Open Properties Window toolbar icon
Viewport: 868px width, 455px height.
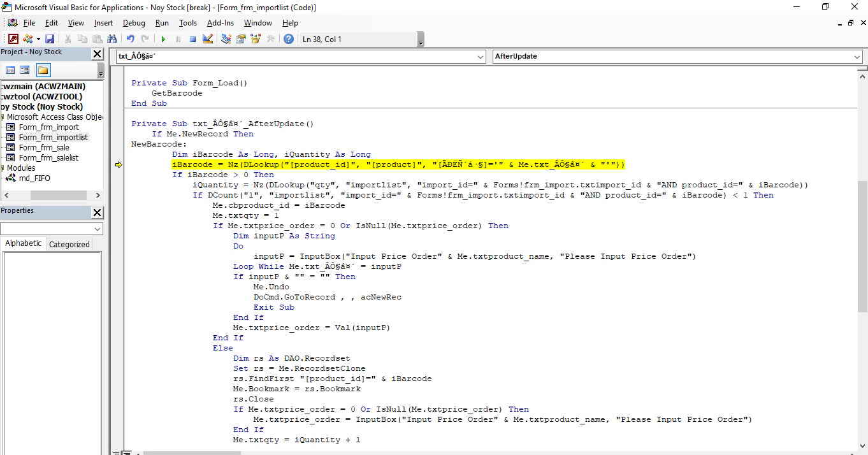click(240, 39)
